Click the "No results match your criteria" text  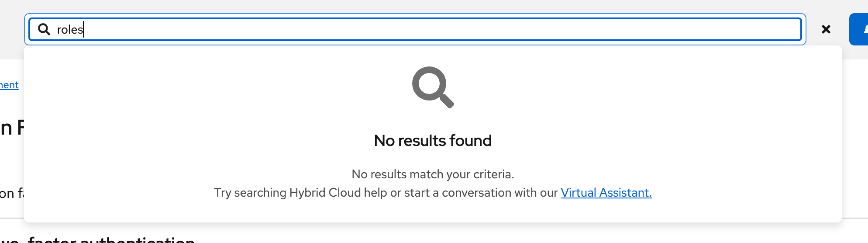433,174
